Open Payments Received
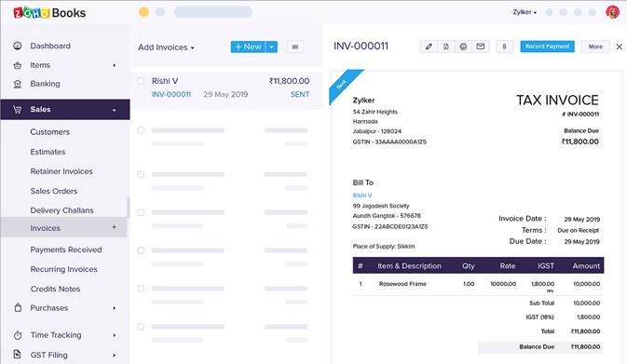The width and height of the screenshot is (627, 364). click(x=66, y=249)
